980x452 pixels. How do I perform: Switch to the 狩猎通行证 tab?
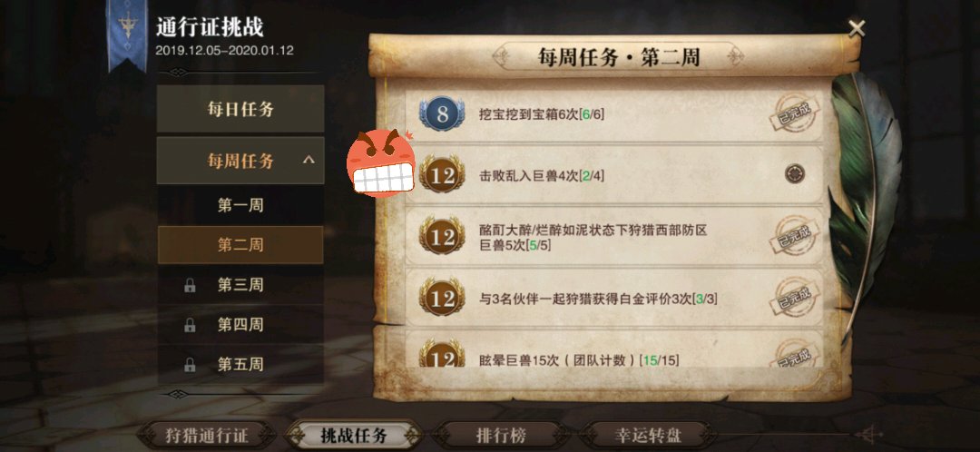[x=206, y=436]
